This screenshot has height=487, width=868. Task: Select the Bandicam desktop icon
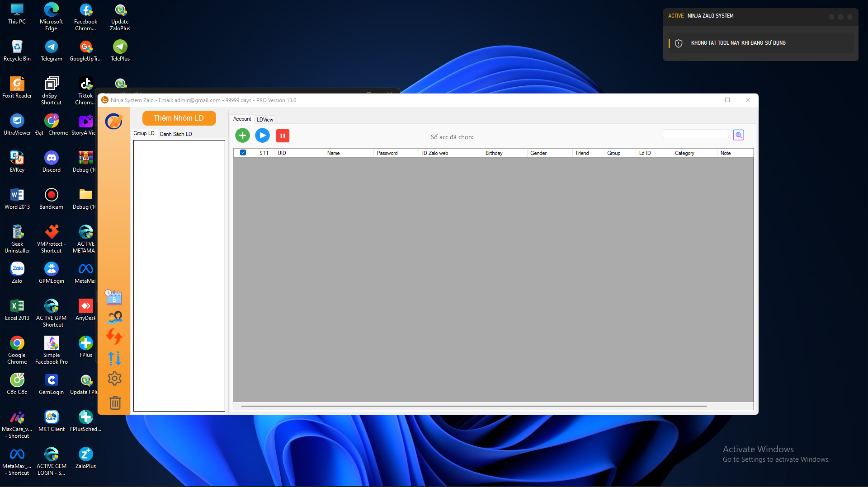pos(52,199)
